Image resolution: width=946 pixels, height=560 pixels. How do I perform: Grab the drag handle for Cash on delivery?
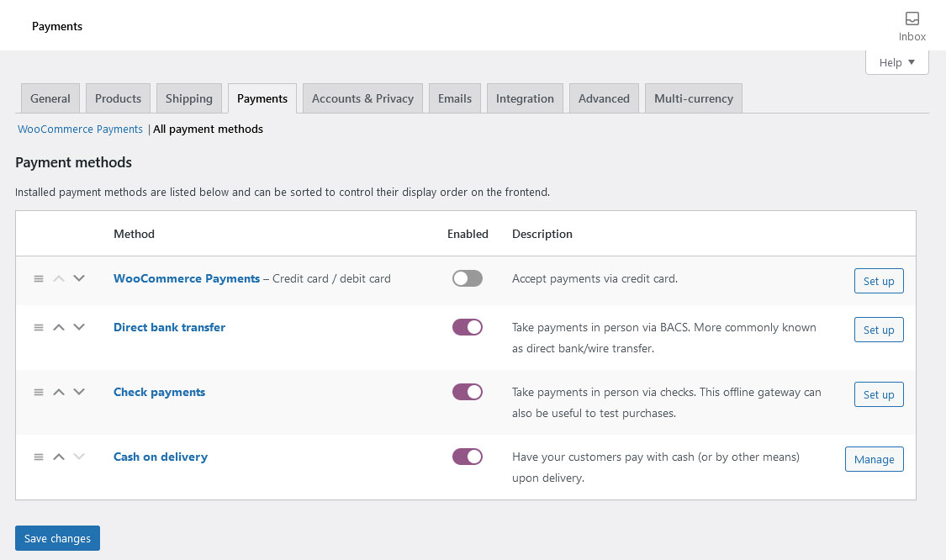[39, 457]
